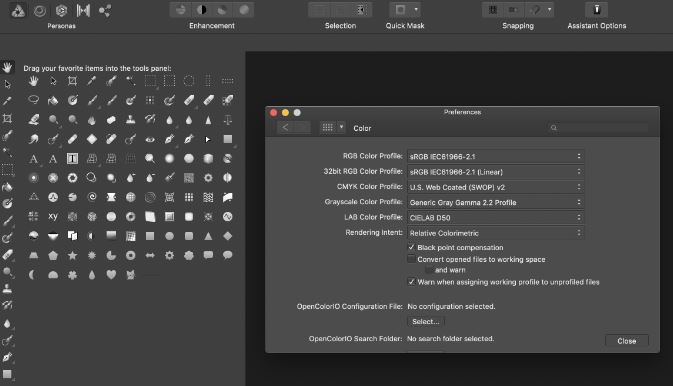The width and height of the screenshot is (673, 386).
Task: Open the CMYK Color Profile dropdown
Action: [495, 187]
